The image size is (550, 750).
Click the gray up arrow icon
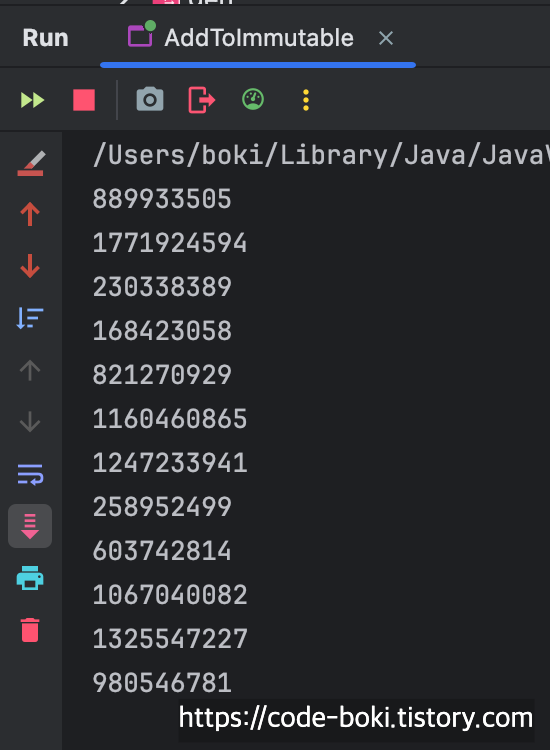[30, 370]
